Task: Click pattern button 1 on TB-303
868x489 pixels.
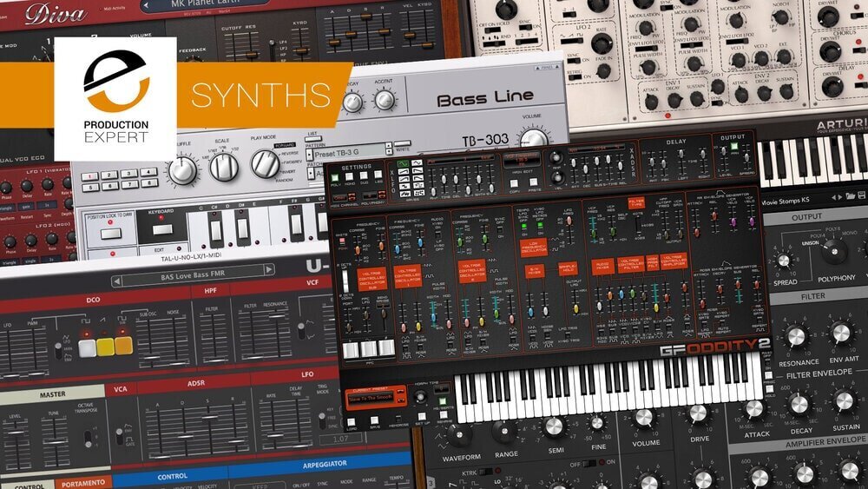Action: (x=89, y=176)
